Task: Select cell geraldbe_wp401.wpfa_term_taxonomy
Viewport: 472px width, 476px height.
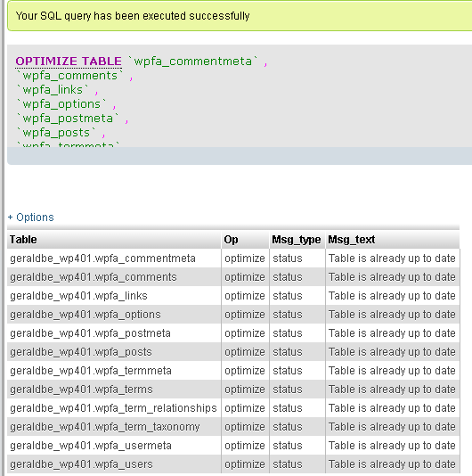Action: point(114,427)
